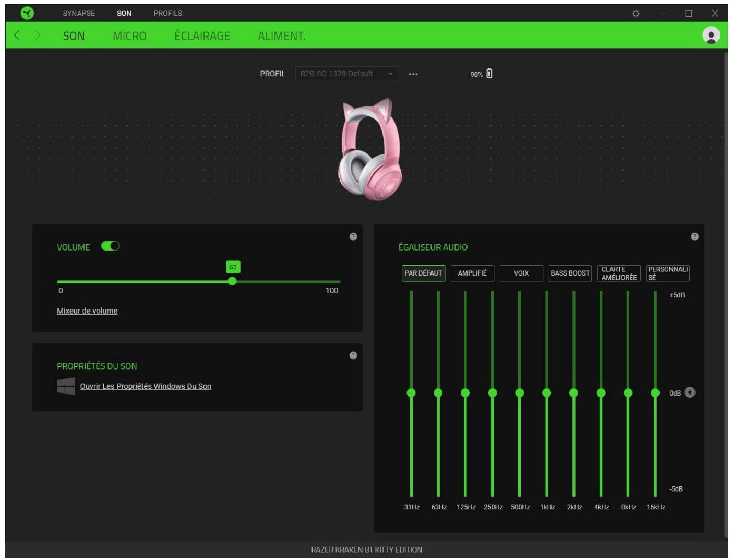
Task: Select Bass Boost preset
Action: 570,273
